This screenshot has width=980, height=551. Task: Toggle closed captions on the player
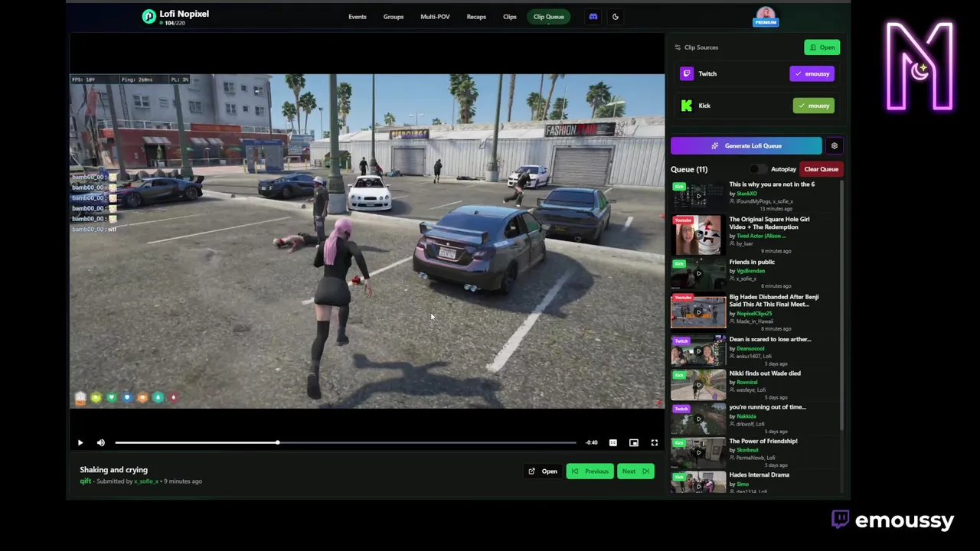pyautogui.click(x=613, y=442)
